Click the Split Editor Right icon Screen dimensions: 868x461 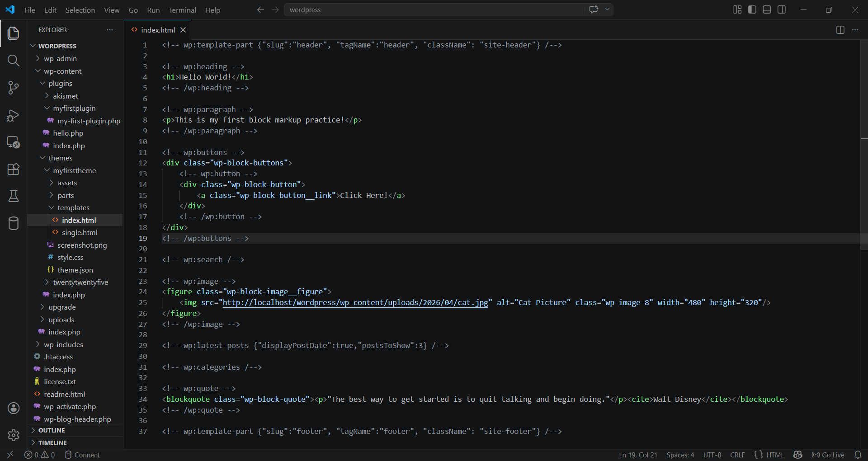pyautogui.click(x=840, y=30)
